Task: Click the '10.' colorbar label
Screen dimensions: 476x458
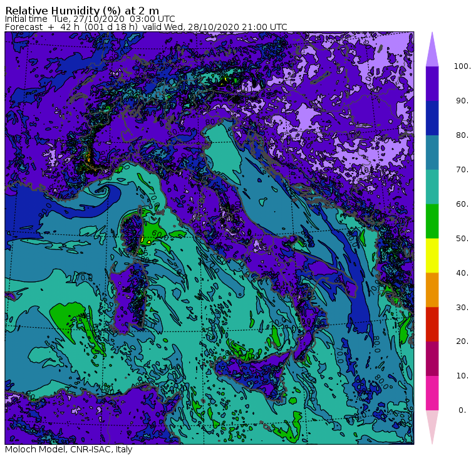Action: coord(462,376)
